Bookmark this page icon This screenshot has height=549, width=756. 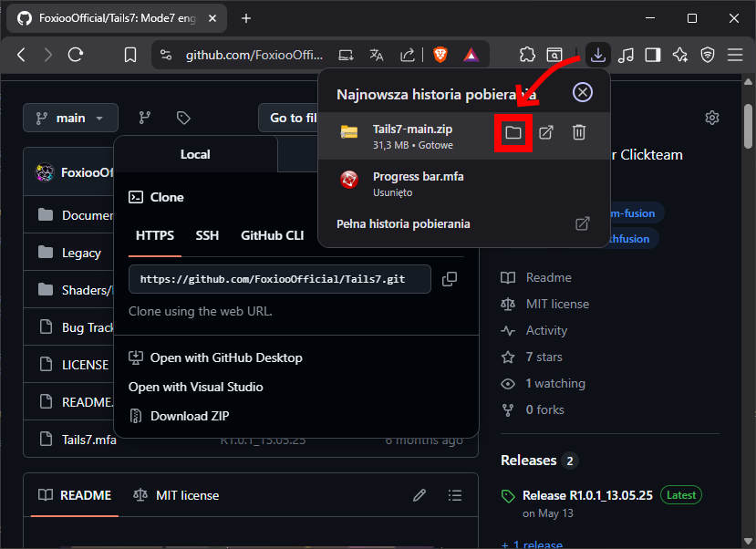[130, 55]
